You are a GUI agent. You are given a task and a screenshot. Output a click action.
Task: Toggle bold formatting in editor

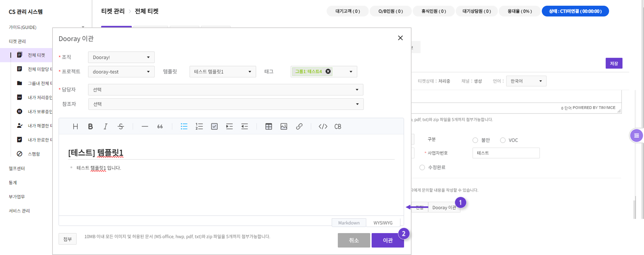click(90, 126)
